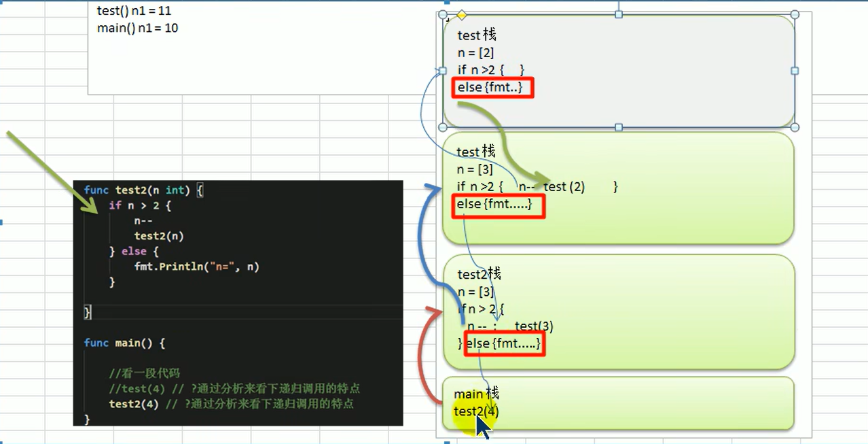
Task: Select the top-left corner handle of selected shape
Action: click(x=443, y=14)
